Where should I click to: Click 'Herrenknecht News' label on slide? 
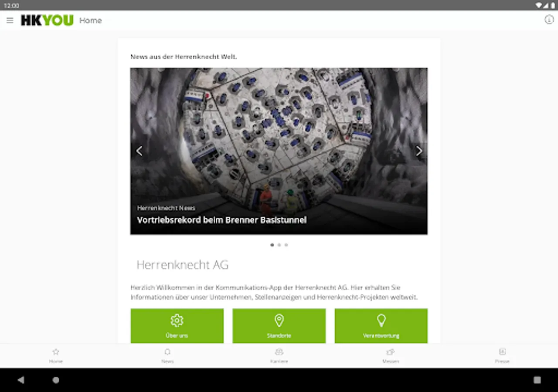[166, 208]
